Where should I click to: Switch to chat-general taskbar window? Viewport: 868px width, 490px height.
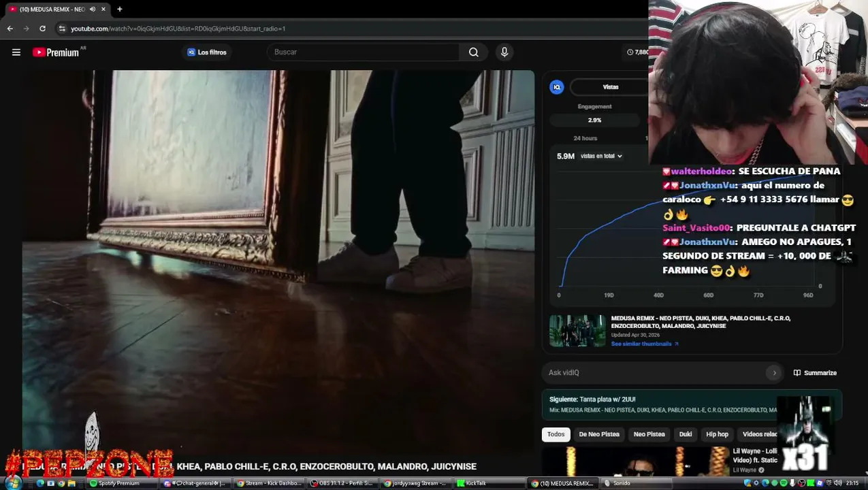pyautogui.click(x=195, y=483)
